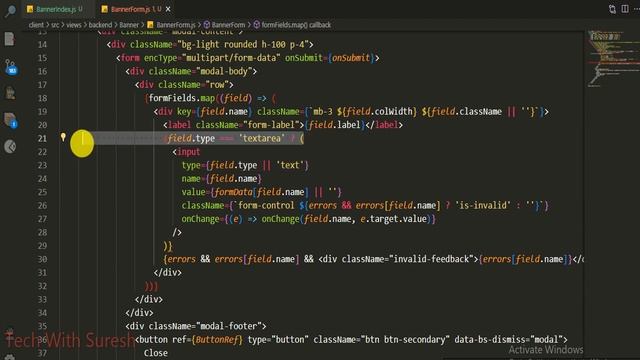This screenshot has width=640, height=360.
Task: Click the onSubmit handler on line 15
Action: coord(351,58)
